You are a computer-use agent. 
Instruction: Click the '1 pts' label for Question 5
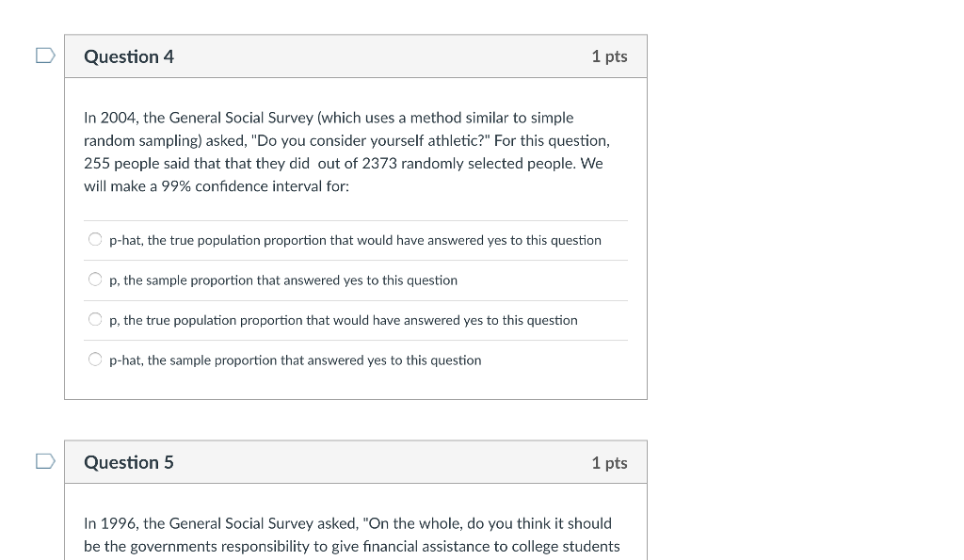(609, 462)
